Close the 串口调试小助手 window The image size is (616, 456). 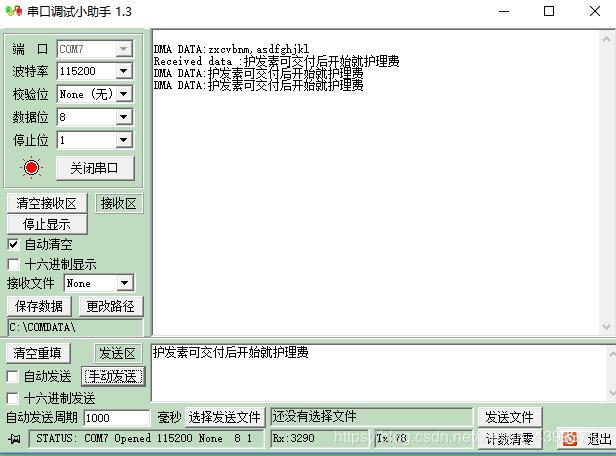point(595,11)
